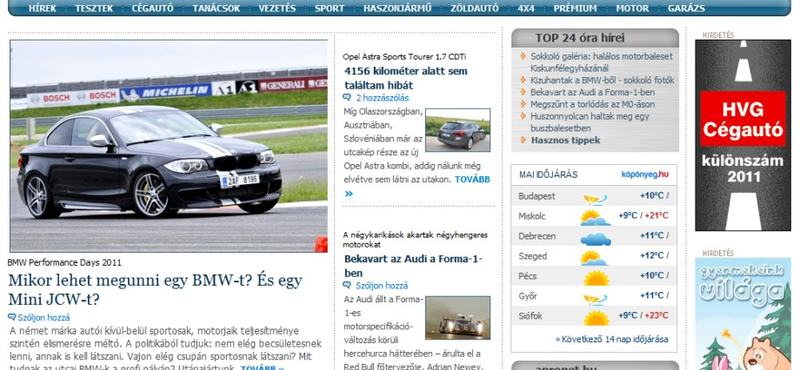Open top news Bekavart az Audi a Forma-1-ben
The height and width of the screenshot is (370, 800).
point(592,92)
